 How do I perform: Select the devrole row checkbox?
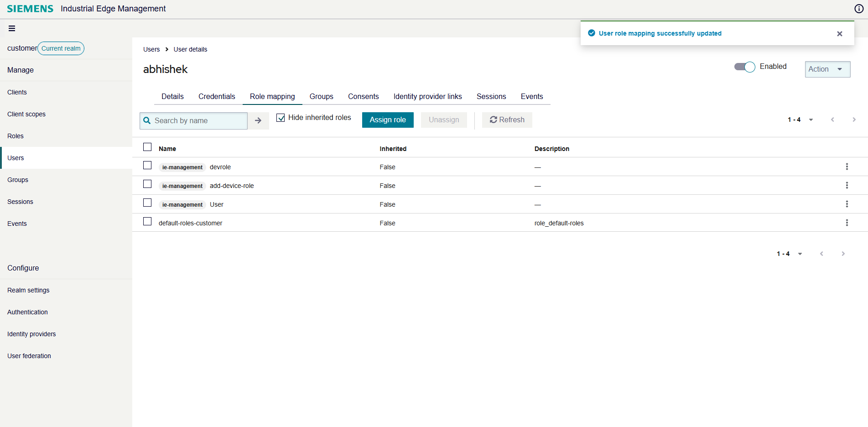click(x=147, y=166)
